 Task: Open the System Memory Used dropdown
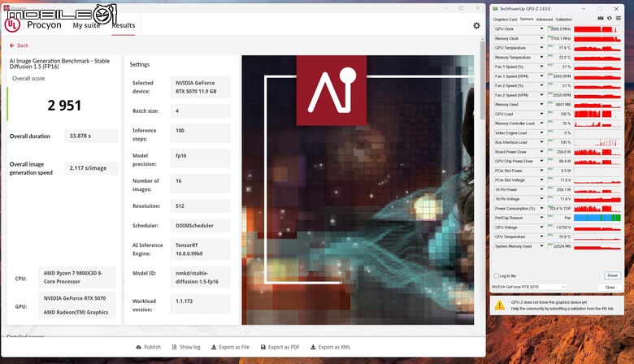tap(541, 246)
